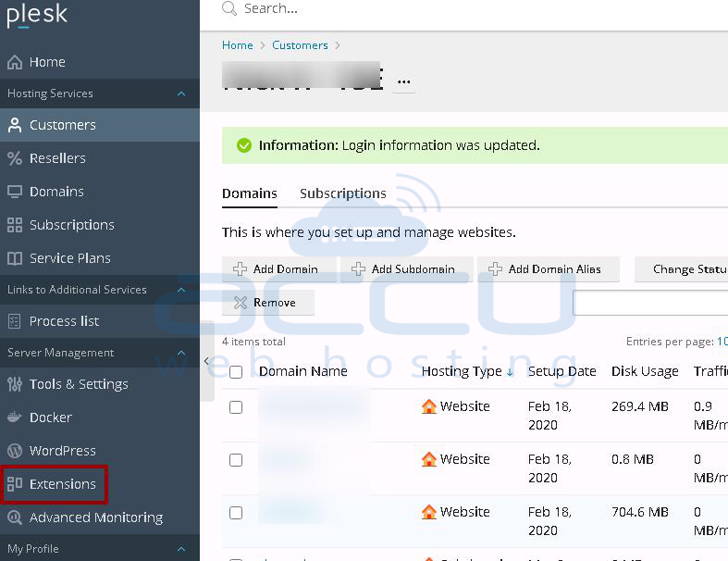
Task: Click the Add Domain Alias button
Action: [x=549, y=269]
